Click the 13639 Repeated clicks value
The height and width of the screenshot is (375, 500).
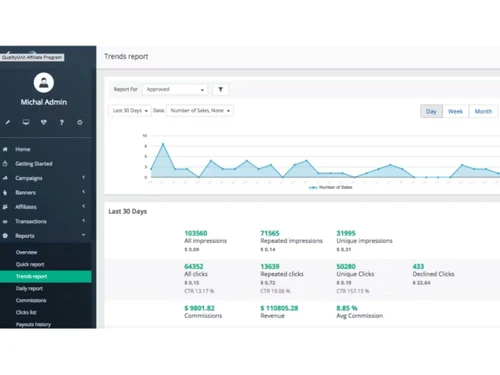click(270, 266)
